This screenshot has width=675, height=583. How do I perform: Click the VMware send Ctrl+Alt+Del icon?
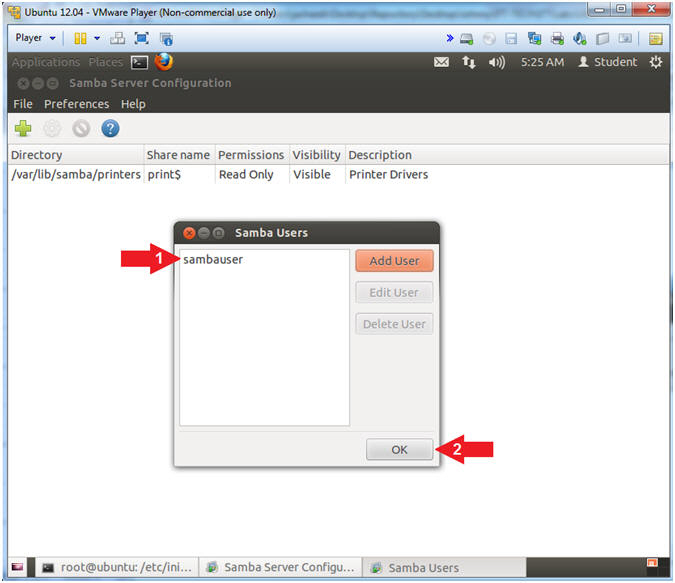tap(118, 39)
